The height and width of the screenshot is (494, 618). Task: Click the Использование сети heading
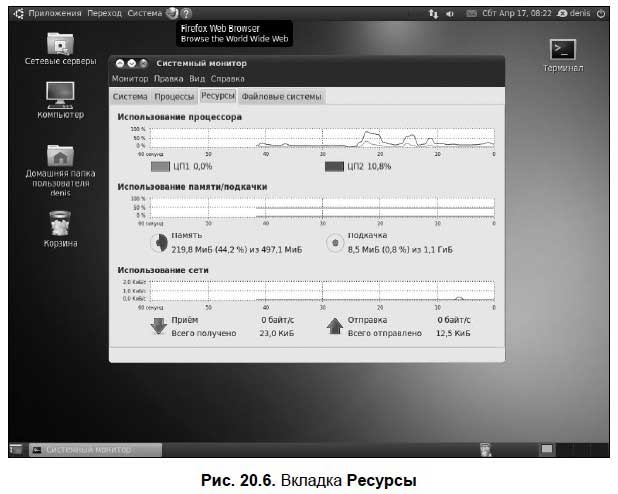pos(163,270)
